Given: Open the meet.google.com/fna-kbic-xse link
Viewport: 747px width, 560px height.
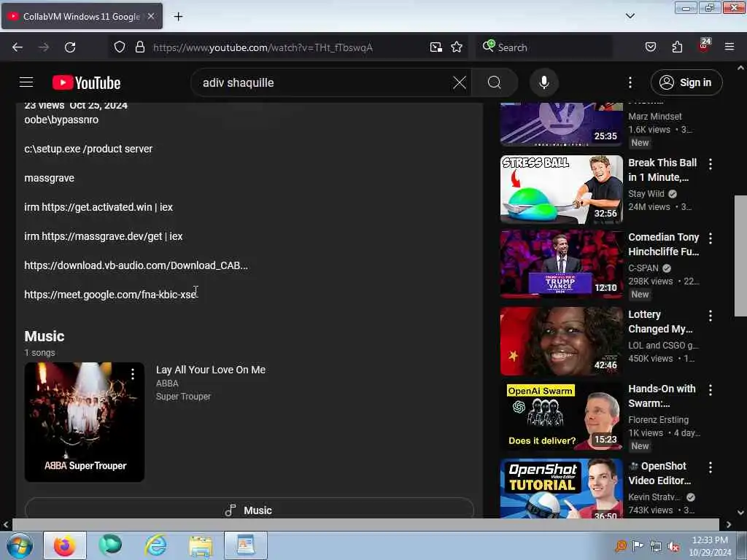Looking at the screenshot, I should pos(110,295).
